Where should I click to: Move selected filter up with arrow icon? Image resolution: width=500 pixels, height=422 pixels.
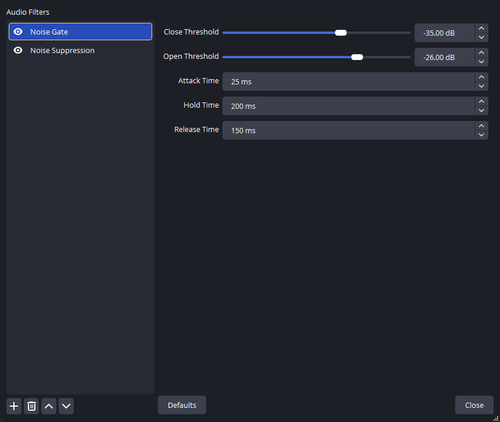click(x=49, y=406)
